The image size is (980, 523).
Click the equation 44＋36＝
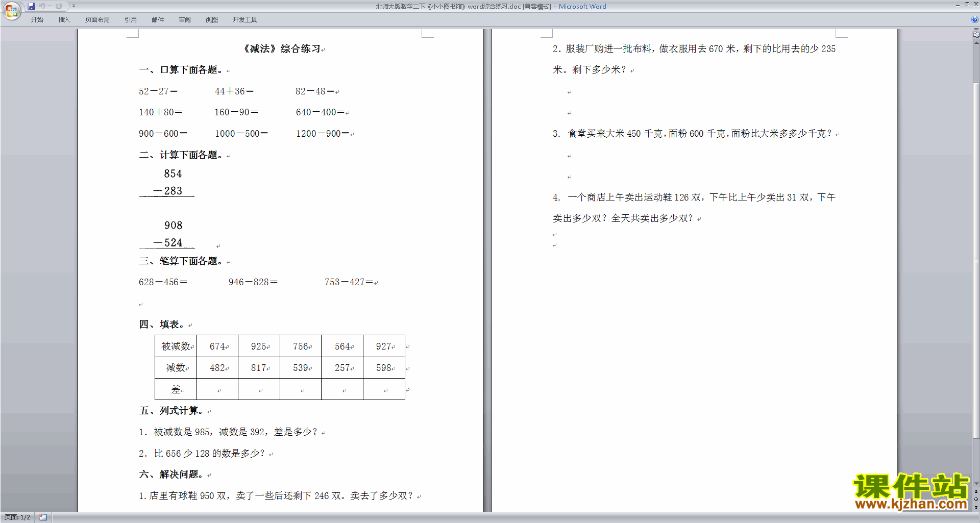pos(234,91)
